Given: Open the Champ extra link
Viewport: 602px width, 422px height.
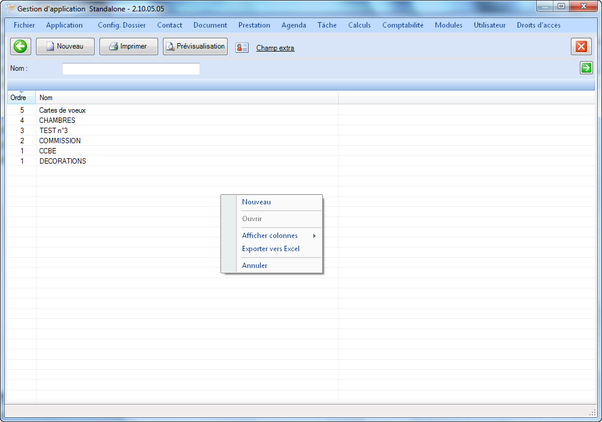Looking at the screenshot, I should click(275, 47).
